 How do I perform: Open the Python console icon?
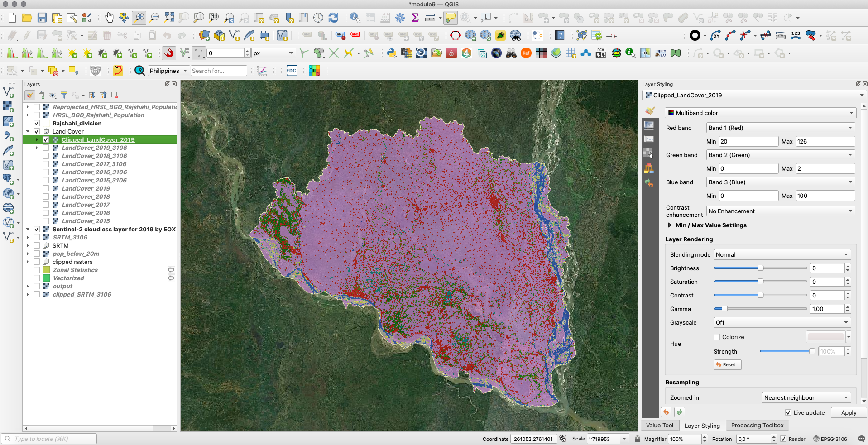click(392, 53)
